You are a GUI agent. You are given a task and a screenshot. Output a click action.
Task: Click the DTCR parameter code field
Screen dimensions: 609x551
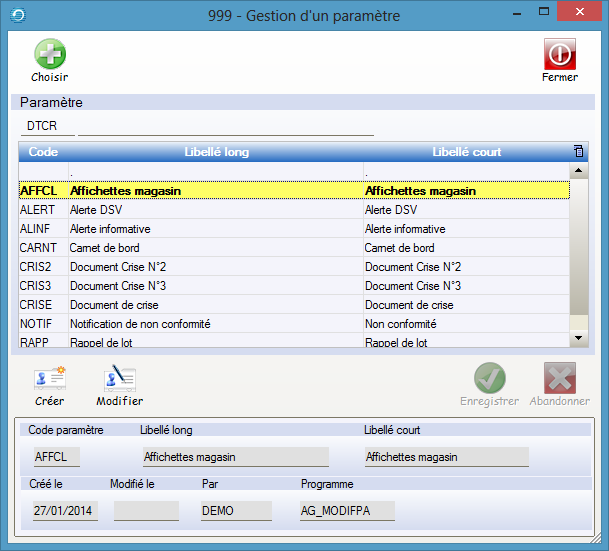[x=46, y=127]
